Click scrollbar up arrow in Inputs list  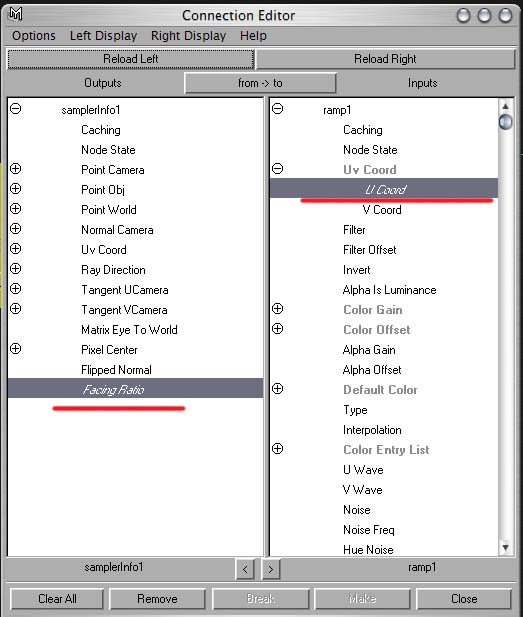coord(506,106)
